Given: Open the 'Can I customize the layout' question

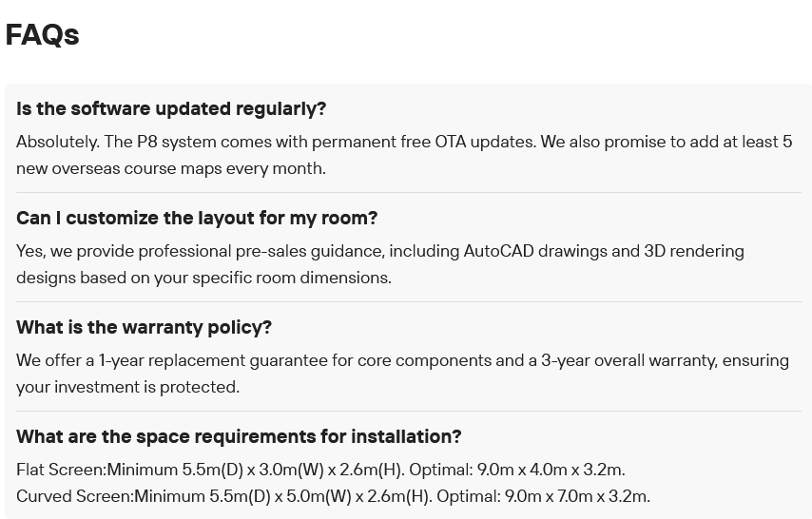Looking at the screenshot, I should tap(197, 218).
